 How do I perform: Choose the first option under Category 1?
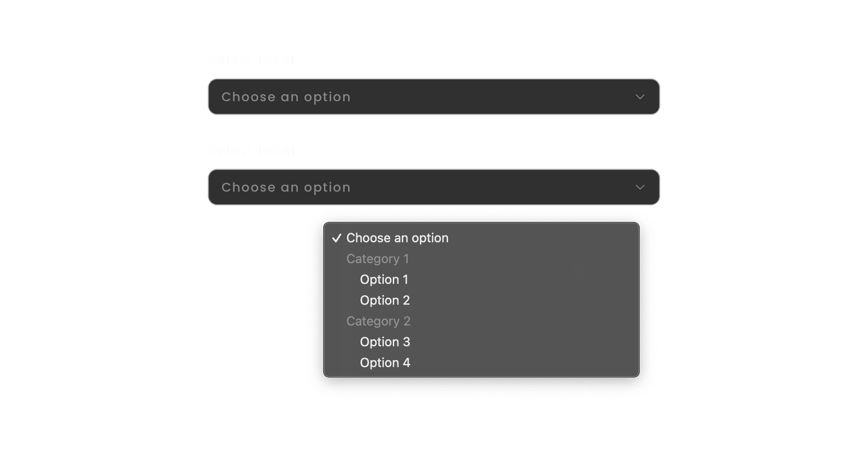(x=384, y=279)
